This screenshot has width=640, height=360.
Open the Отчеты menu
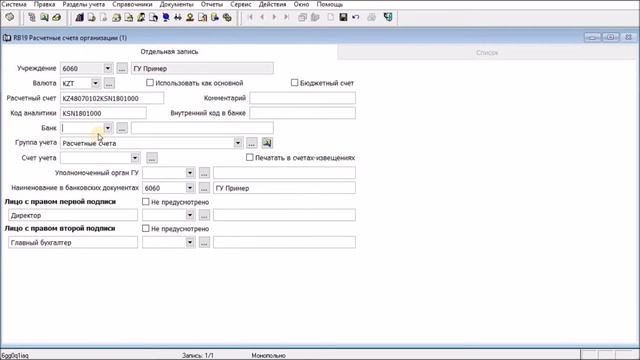(x=212, y=4)
